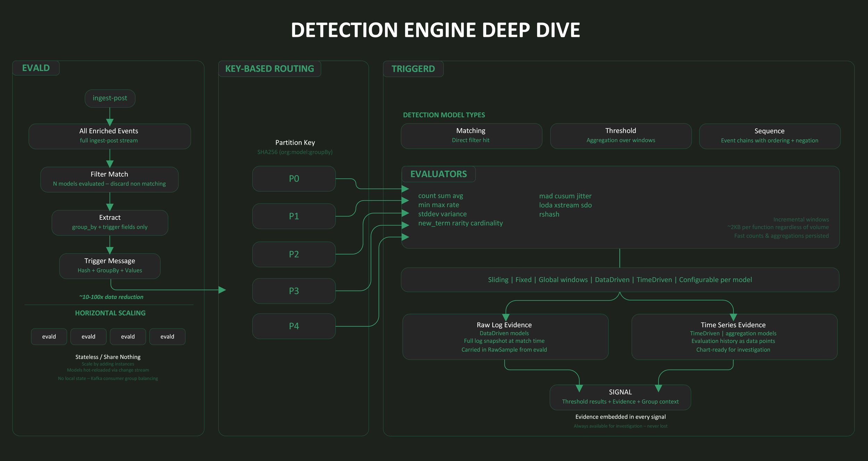Click the Filter Match step box

click(x=109, y=179)
